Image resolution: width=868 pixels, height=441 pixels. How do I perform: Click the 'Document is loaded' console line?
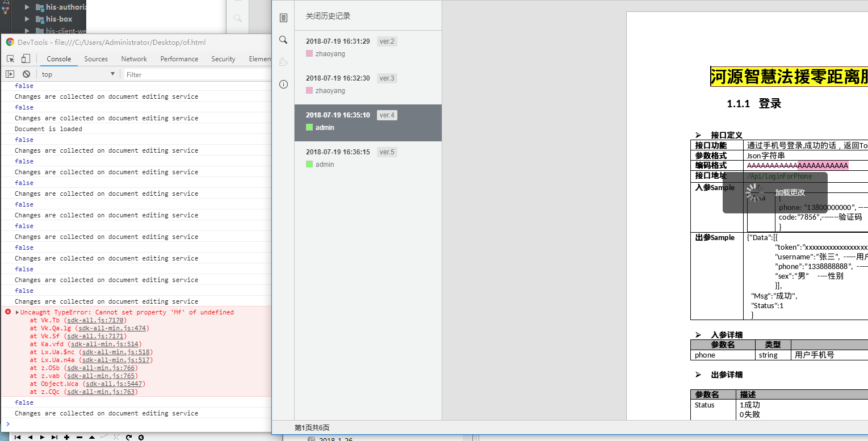pos(48,129)
